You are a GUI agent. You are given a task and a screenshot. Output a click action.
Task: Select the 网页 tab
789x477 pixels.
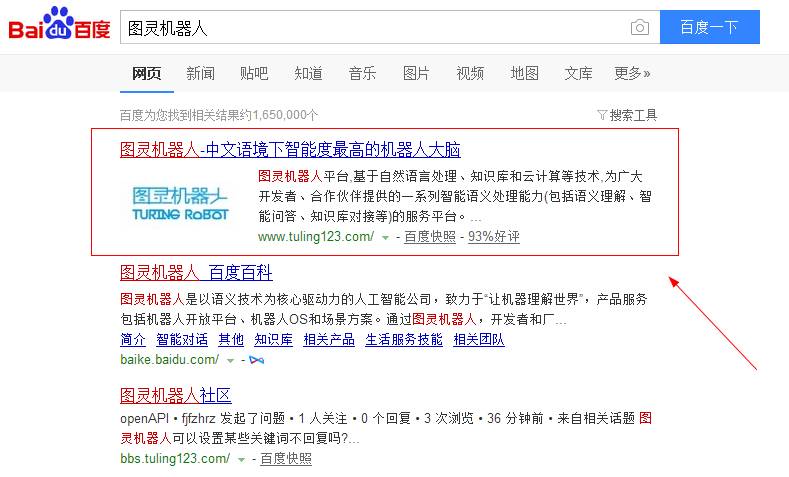(x=146, y=73)
